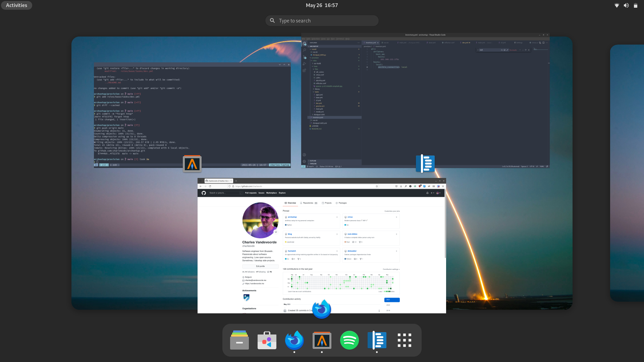Show the applications grid
Screen dimensions: 644x362
pos(404,340)
